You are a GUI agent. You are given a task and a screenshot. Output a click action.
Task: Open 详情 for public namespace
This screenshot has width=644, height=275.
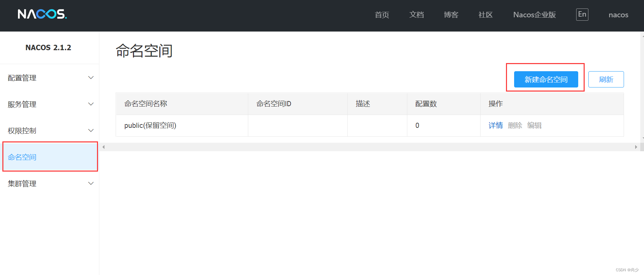(x=495, y=125)
